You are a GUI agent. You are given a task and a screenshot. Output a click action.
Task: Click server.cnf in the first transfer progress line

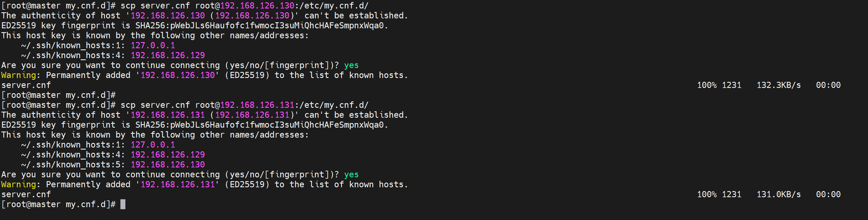(26, 85)
